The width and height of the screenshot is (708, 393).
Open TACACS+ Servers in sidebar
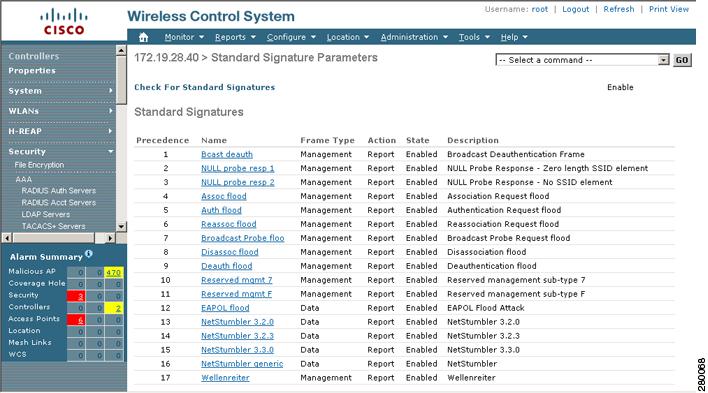[53, 226]
